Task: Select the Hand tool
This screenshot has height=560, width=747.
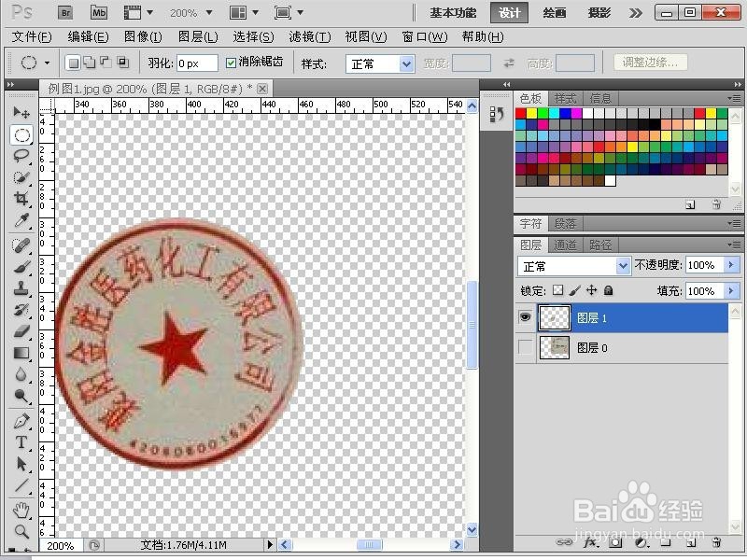Action: pos(21,510)
